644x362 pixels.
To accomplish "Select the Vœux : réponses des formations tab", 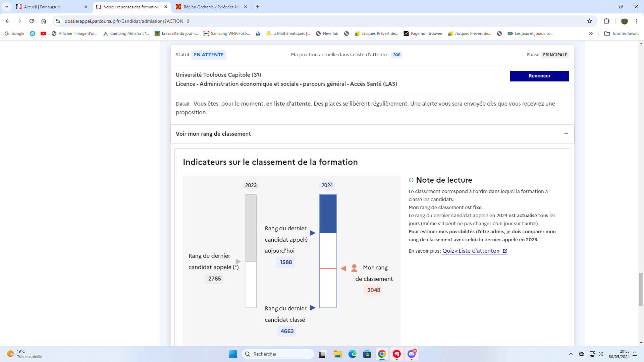I will coord(131,7).
